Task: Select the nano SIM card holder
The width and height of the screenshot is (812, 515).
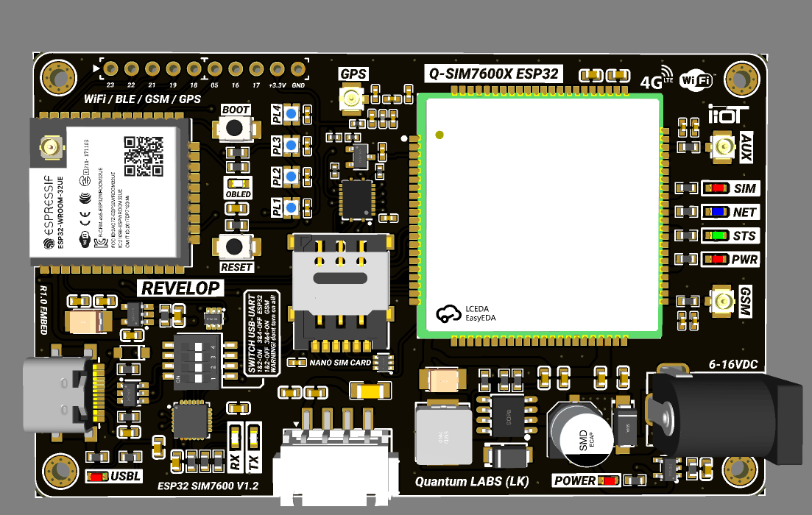Action: coord(340,292)
